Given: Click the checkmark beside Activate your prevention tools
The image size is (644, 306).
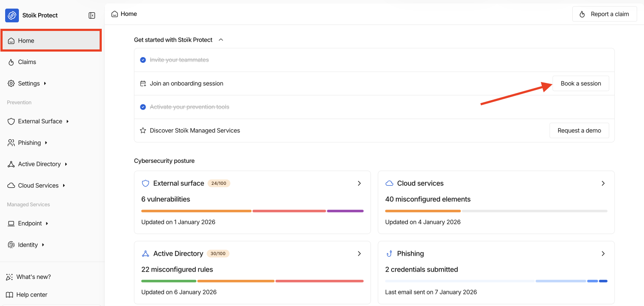Looking at the screenshot, I should pos(143,107).
